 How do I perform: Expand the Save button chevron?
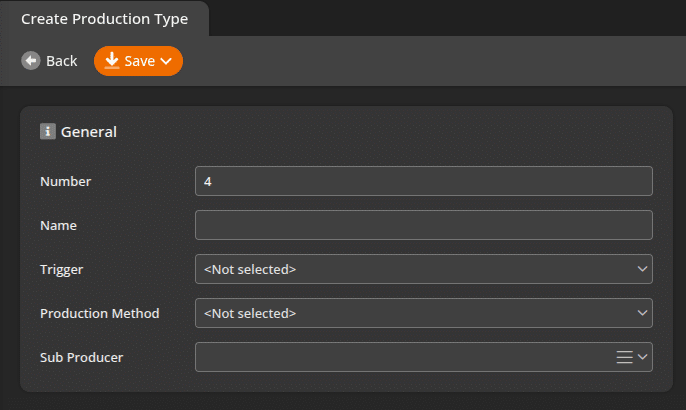coord(166,61)
